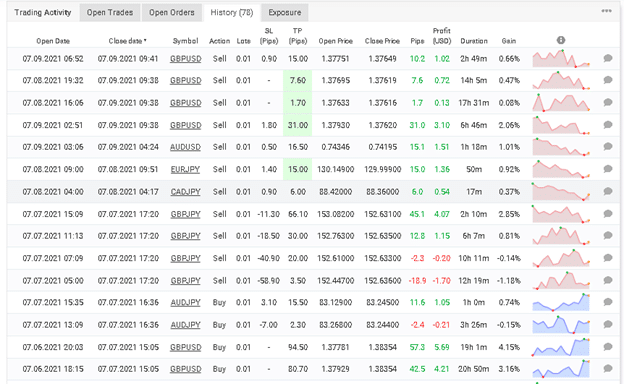View mini chart for EURJPY trade

pyautogui.click(x=561, y=169)
